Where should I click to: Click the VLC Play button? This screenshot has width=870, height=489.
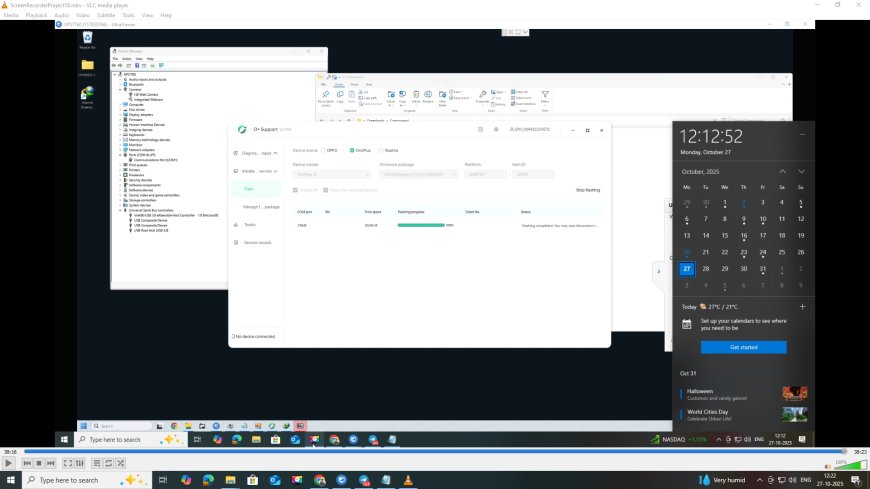(8, 463)
